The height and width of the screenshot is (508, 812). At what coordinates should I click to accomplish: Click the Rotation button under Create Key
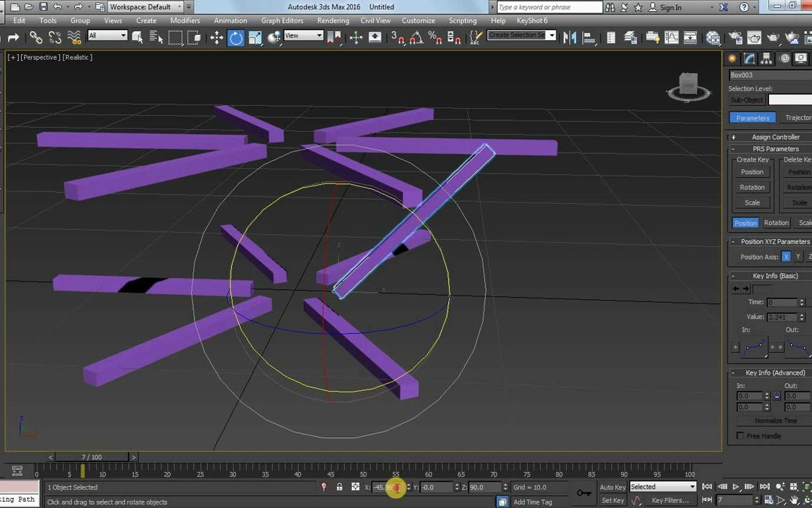coord(752,187)
